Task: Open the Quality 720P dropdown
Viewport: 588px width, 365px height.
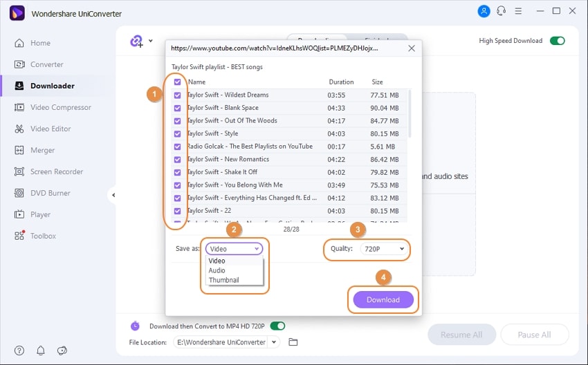Action: [384, 249]
